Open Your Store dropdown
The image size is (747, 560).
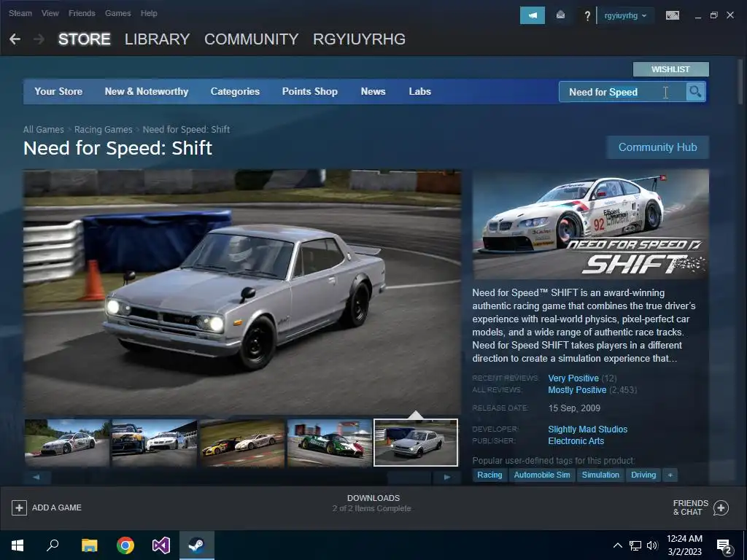point(58,91)
